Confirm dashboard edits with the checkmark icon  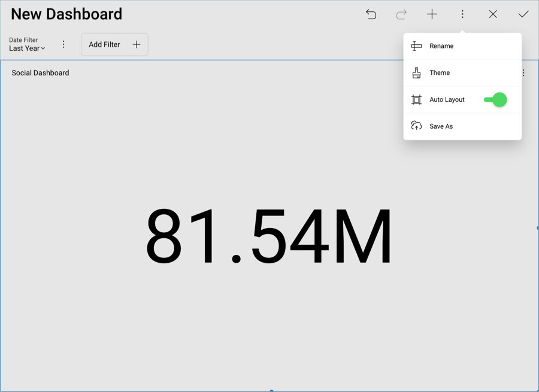pyautogui.click(x=523, y=14)
